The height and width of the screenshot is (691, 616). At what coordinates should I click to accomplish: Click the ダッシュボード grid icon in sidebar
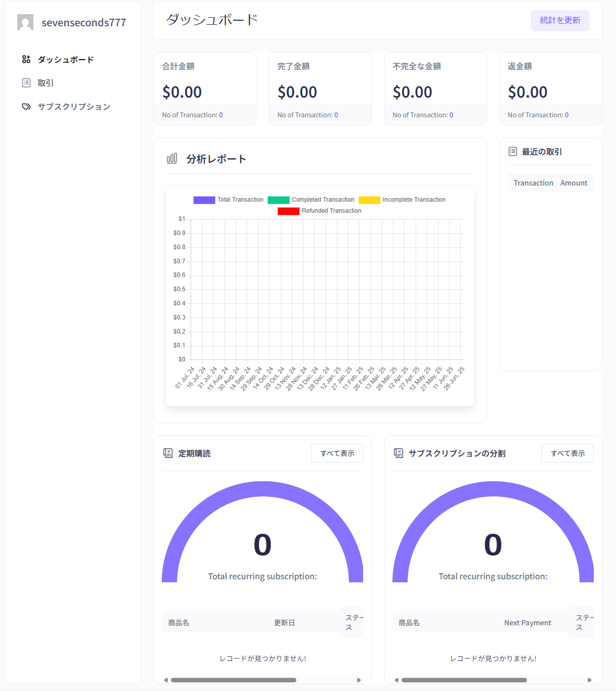[x=26, y=60]
